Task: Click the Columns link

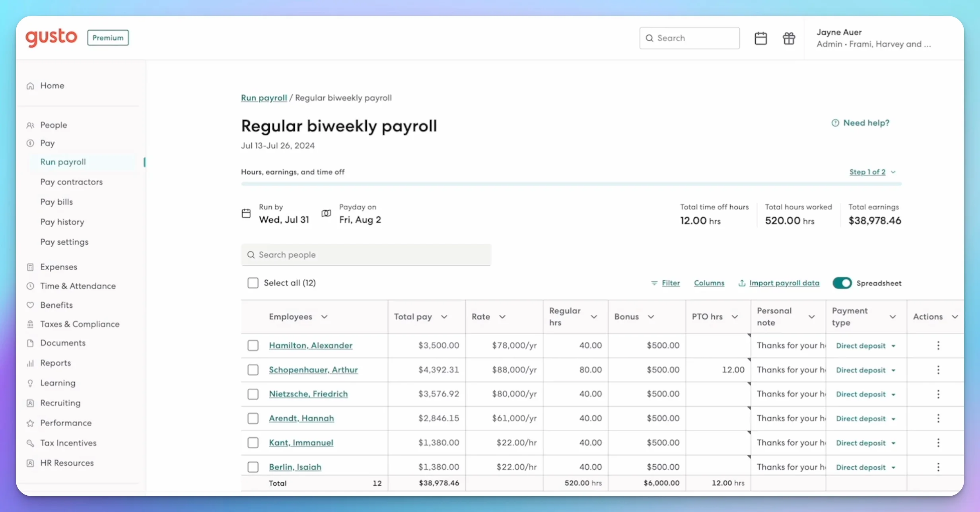Action: coord(709,283)
